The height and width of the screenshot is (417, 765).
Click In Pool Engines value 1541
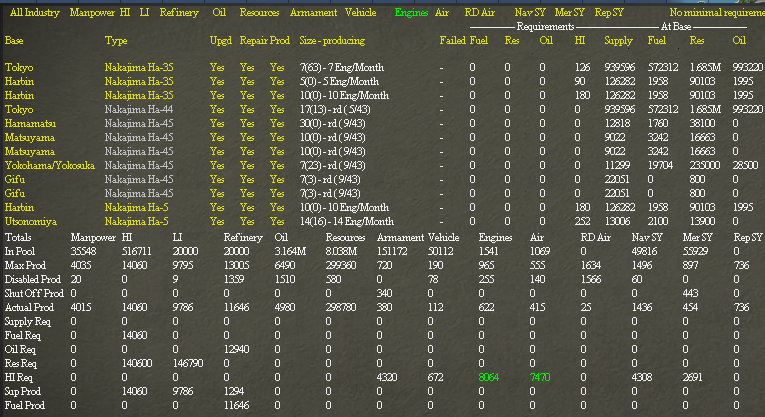coord(488,251)
